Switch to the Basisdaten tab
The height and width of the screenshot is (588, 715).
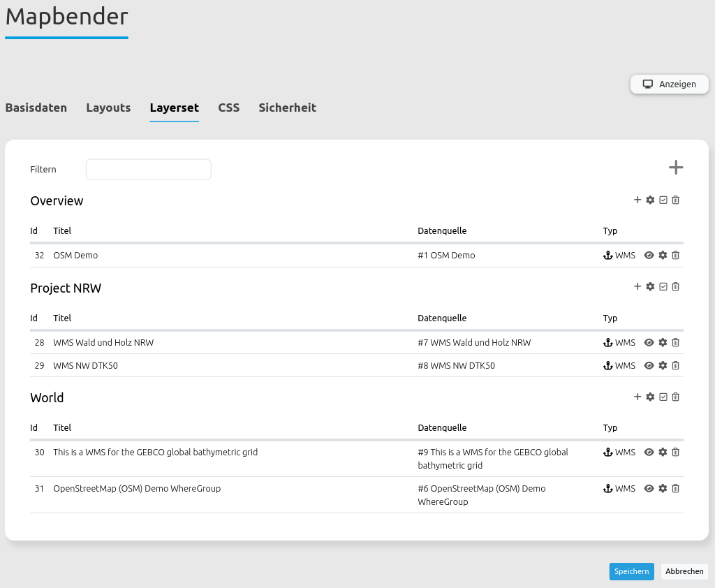click(x=36, y=108)
